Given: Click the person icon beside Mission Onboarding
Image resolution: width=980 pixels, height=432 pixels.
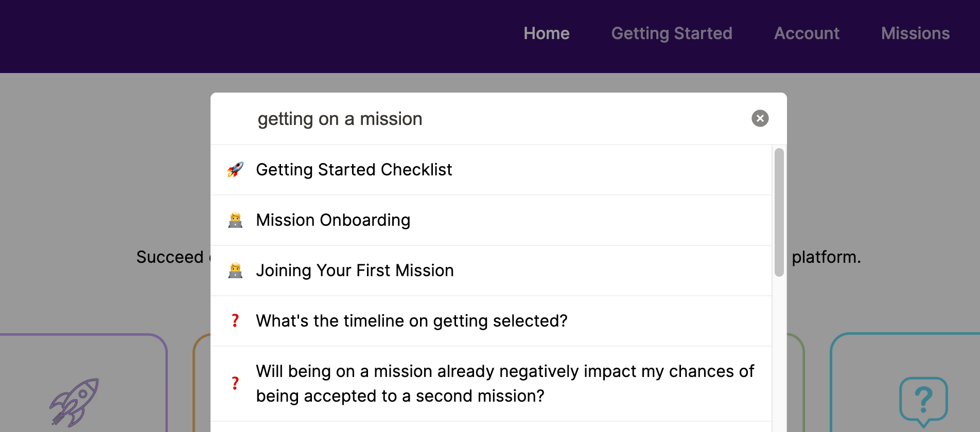Looking at the screenshot, I should [x=235, y=220].
